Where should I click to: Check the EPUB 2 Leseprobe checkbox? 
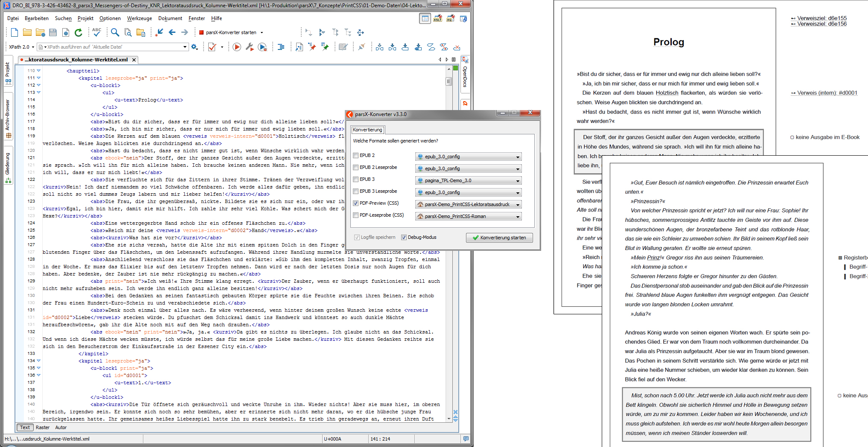(x=355, y=168)
